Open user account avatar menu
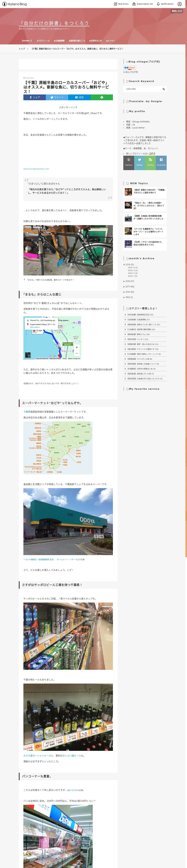This screenshot has width=187, height=868. (x=180, y=4)
